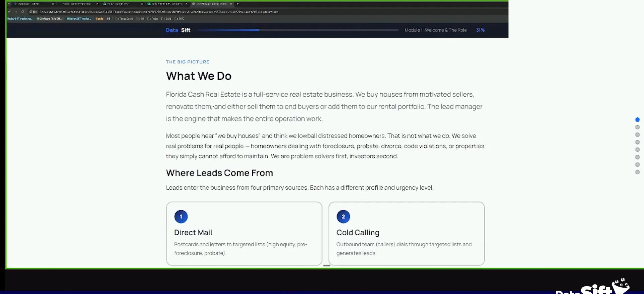This screenshot has width=644, height=294.
Task: Jump to the third section navigation dot
Action: pos(637,135)
